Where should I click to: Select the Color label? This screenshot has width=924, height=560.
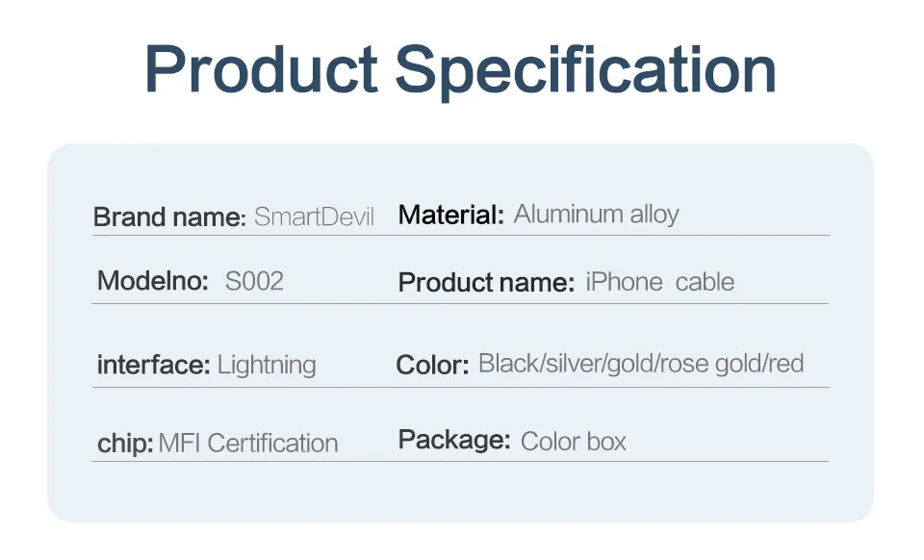432,365
